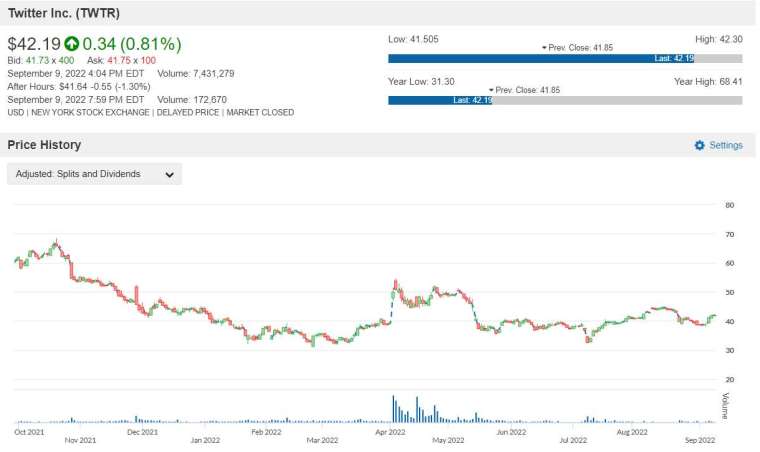Click the Mar 2022 axis label
The width and height of the screenshot is (760, 452).
point(322,440)
